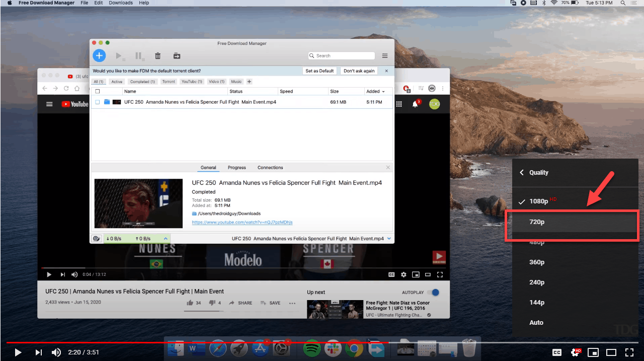Start downloads using FDM toolbar play icon
Image resolution: width=644 pixels, height=361 pixels.
point(119,56)
